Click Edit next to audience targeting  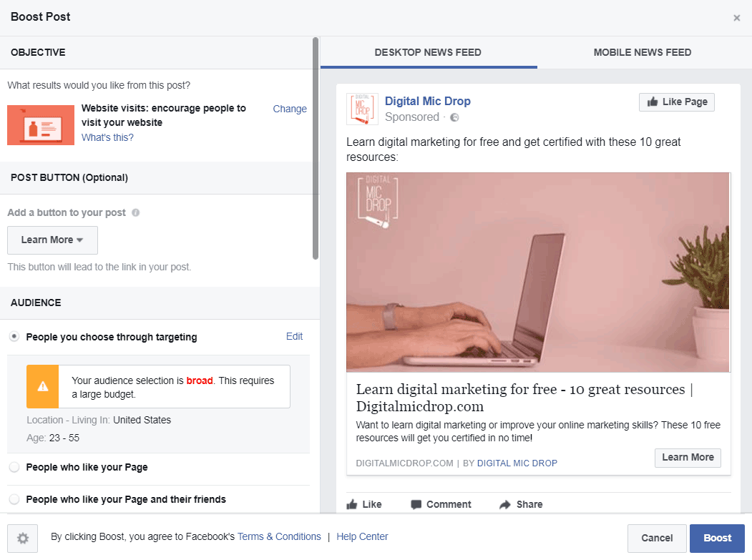click(x=295, y=336)
